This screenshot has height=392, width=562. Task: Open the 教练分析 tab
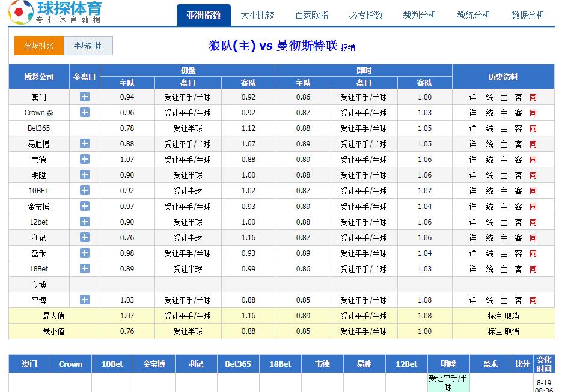click(x=474, y=15)
